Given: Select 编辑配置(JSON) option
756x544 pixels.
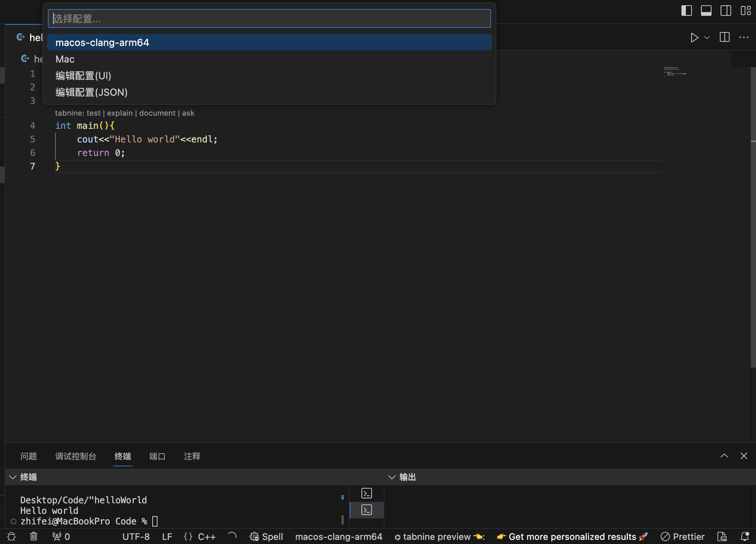Looking at the screenshot, I should point(269,92).
